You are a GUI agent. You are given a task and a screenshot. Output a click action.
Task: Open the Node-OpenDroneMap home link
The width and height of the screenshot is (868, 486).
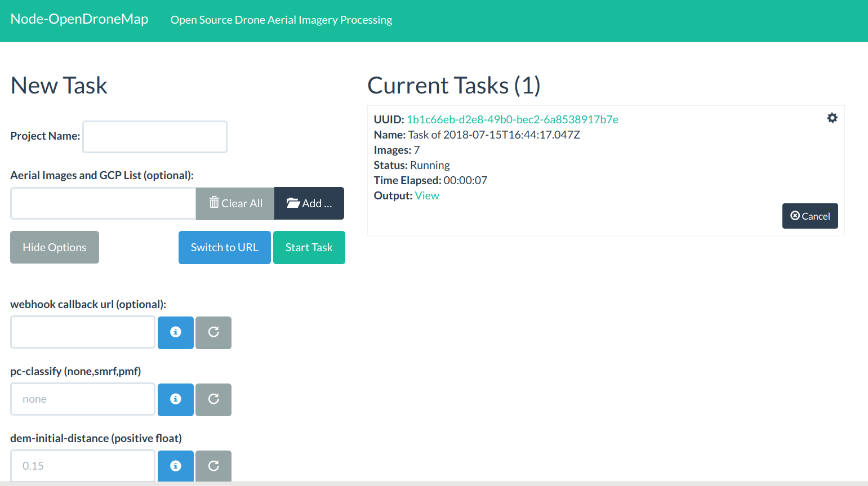(79, 19)
